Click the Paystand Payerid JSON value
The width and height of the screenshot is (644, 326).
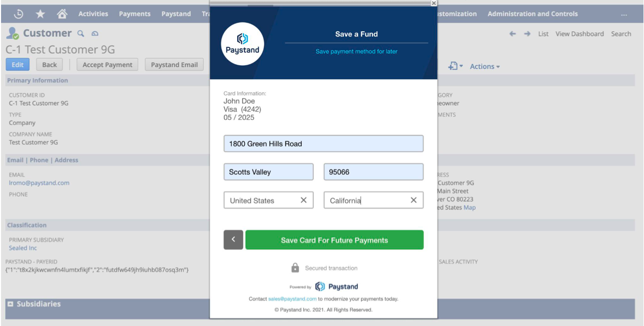[x=96, y=270]
